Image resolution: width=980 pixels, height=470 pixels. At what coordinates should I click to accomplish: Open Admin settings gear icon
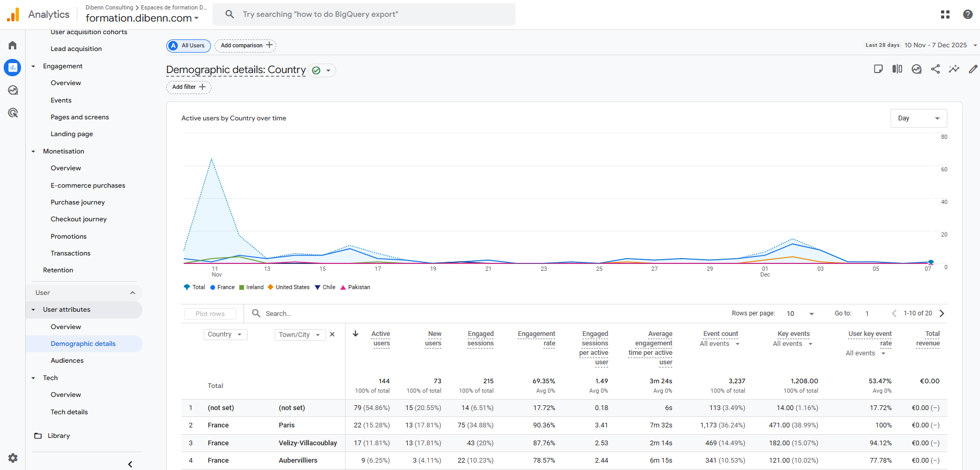tap(13, 457)
